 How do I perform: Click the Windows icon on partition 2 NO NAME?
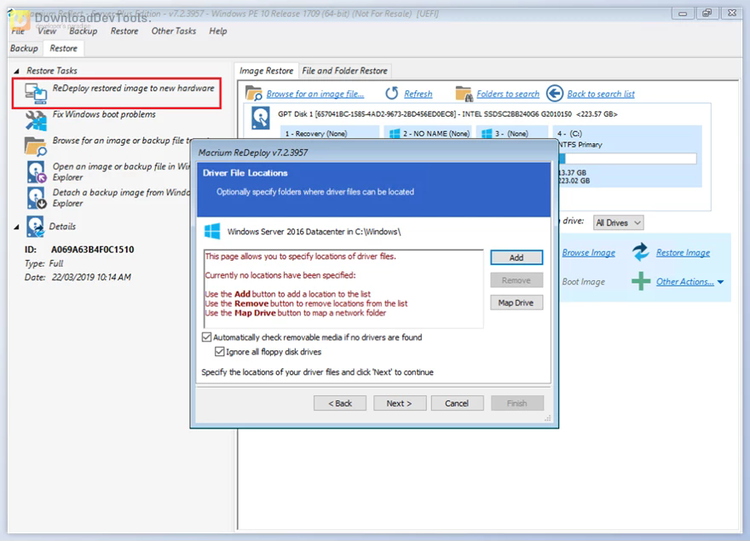(395, 133)
